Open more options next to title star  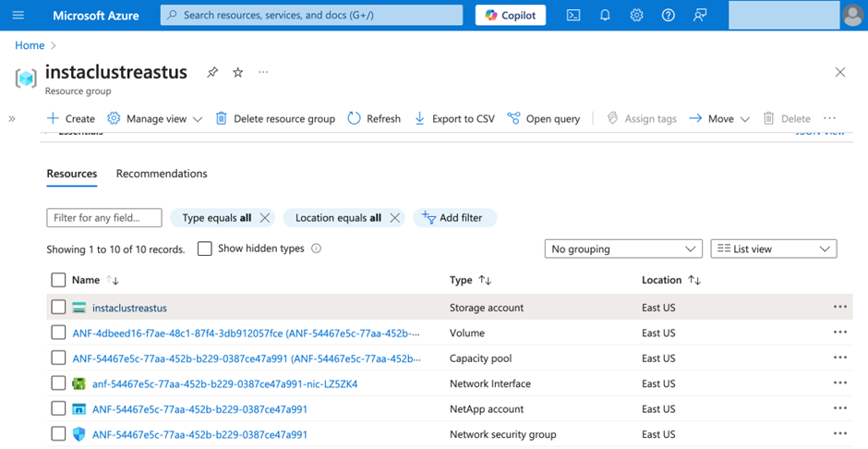(263, 72)
